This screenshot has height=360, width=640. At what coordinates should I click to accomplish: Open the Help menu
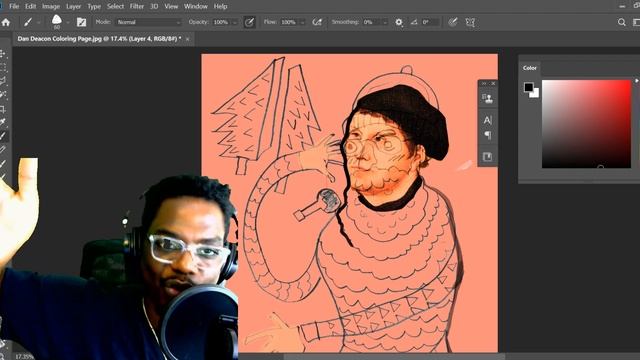[220, 7]
